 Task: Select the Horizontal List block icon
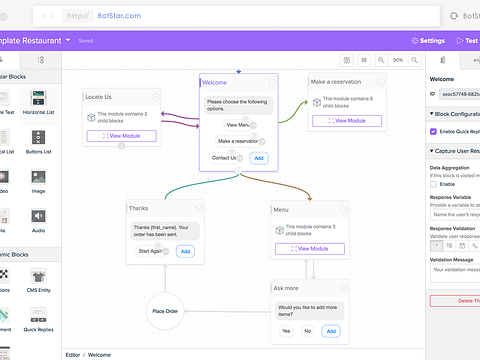pyautogui.click(x=38, y=98)
